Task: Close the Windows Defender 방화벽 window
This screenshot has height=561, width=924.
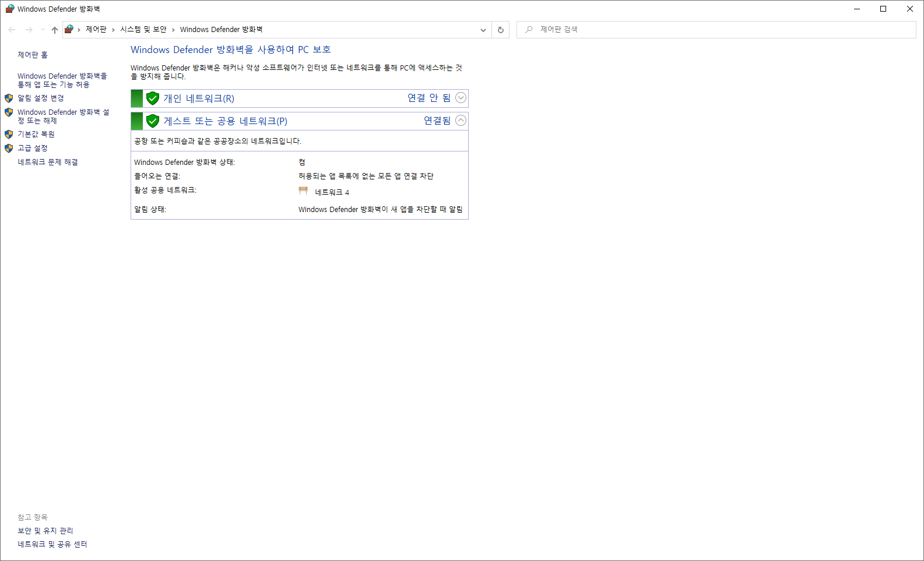Action: tap(910, 9)
